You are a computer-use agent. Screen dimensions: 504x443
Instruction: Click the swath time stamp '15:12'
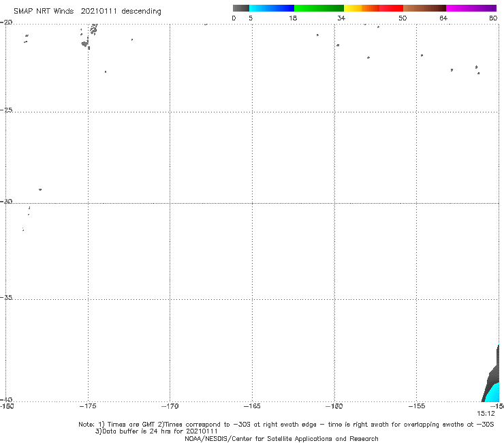pos(486,414)
